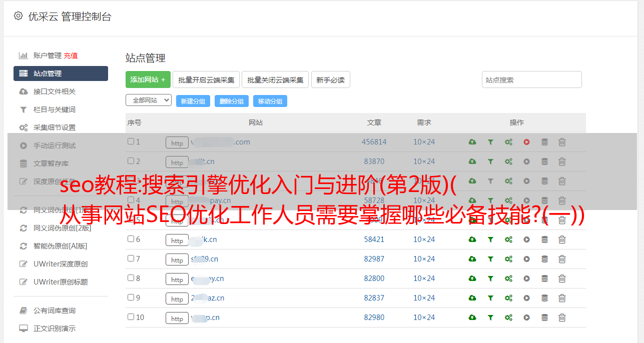Viewport: 644px width, 343px height.
Task: Open 智能伪原创[AI版] in the sidebar
Action: [x=61, y=246]
